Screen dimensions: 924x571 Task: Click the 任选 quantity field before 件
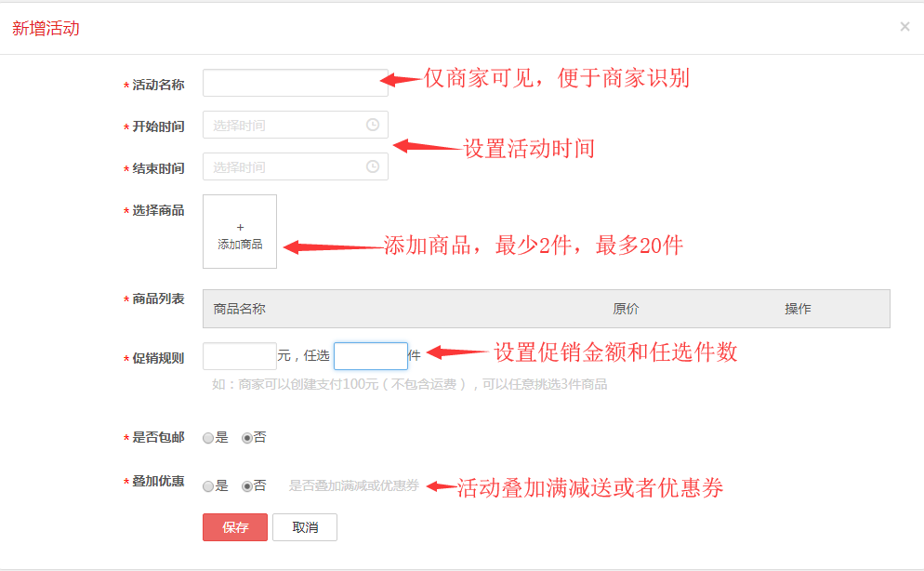coord(370,356)
